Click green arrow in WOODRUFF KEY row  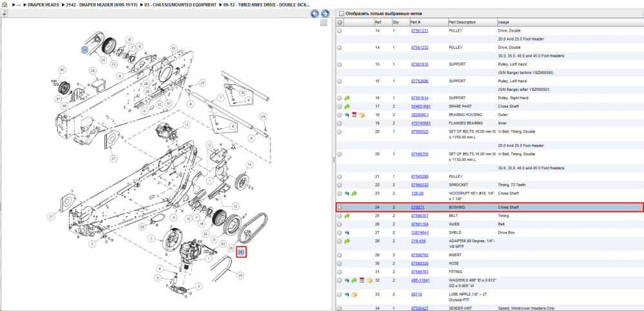tap(354, 194)
